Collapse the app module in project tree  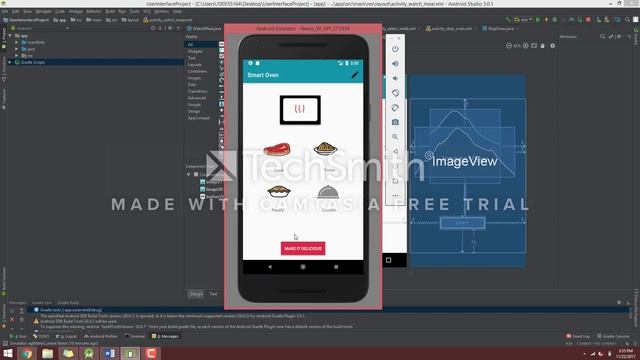[x=10, y=36]
